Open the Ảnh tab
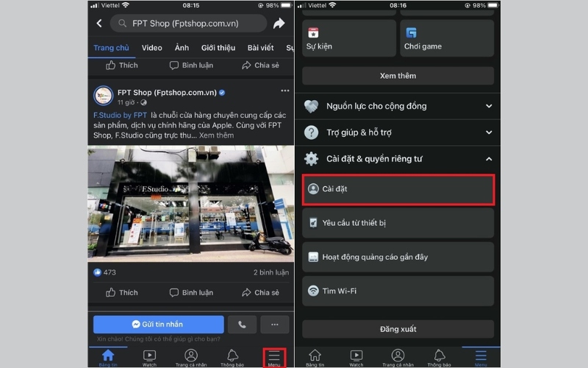Screen dimensions: 588x368 [182, 48]
